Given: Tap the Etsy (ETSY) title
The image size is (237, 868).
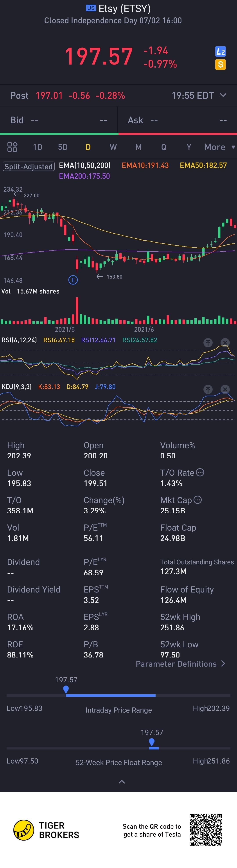Looking at the screenshot, I should 125,8.
